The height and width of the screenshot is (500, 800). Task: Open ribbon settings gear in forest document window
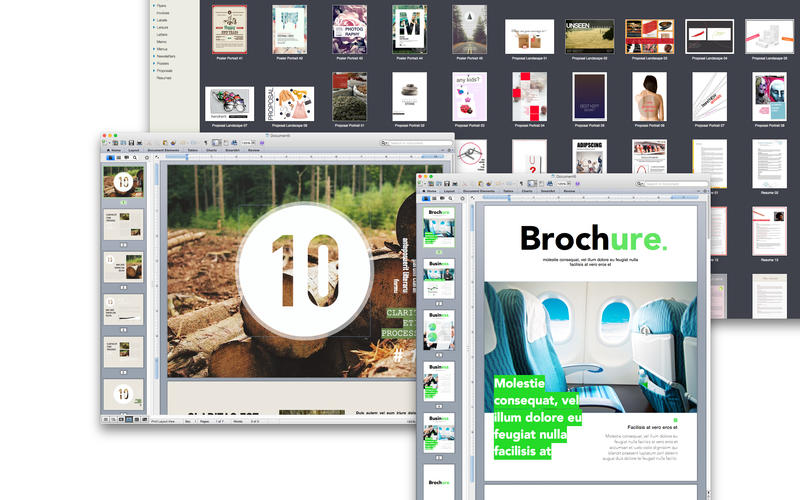click(x=449, y=151)
